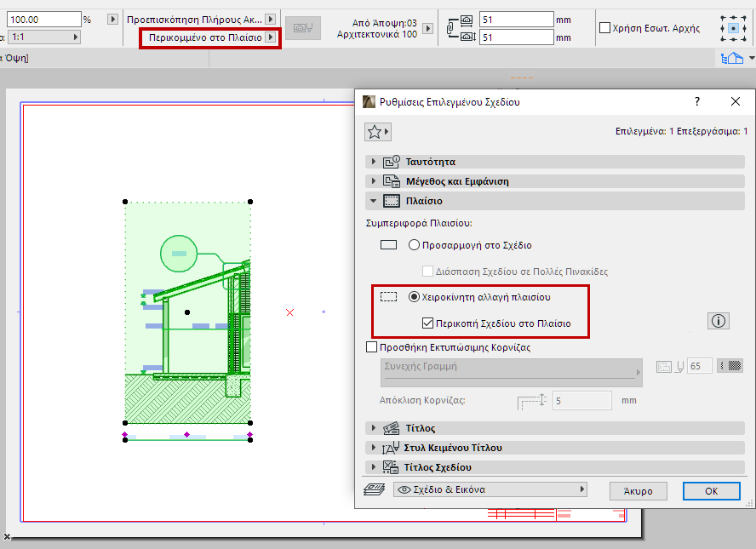
Task: Click the info button in the dialog
Action: (x=719, y=321)
